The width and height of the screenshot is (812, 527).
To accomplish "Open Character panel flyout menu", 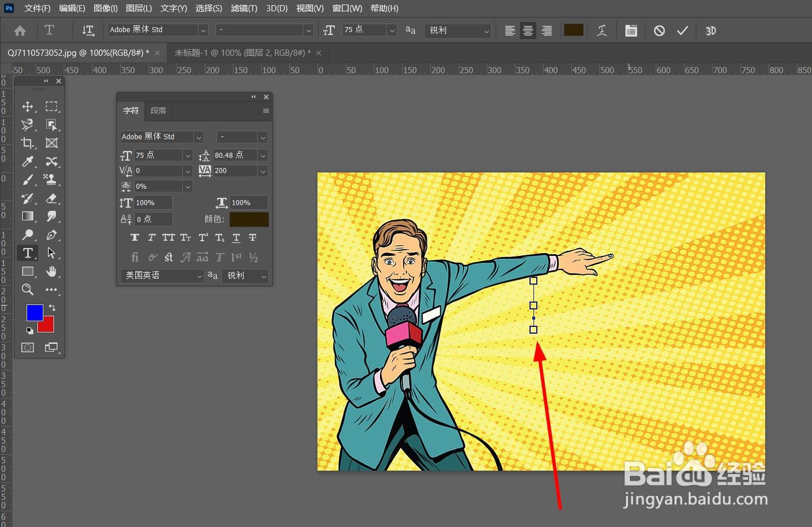I will pyautogui.click(x=266, y=111).
